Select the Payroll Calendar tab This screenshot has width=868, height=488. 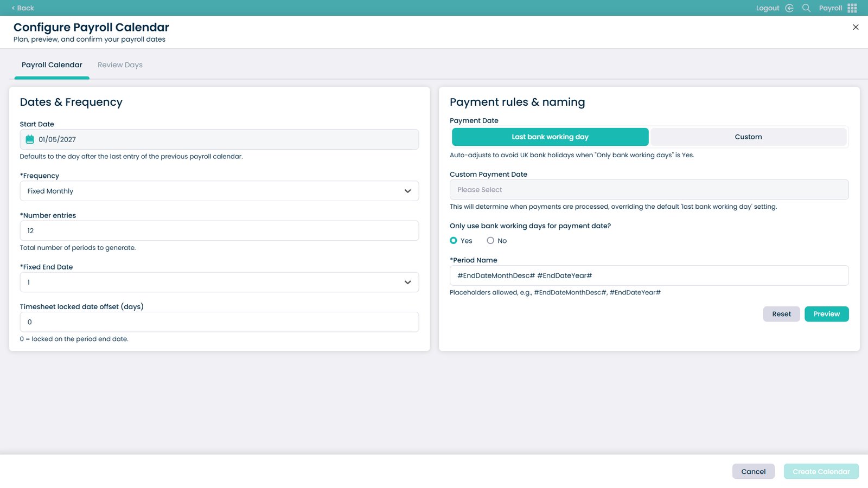(52, 65)
